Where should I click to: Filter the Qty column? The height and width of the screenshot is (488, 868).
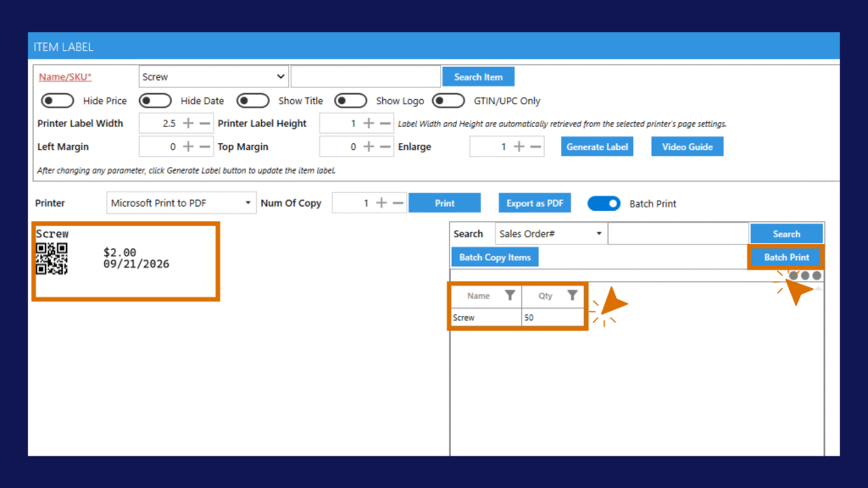[572, 296]
